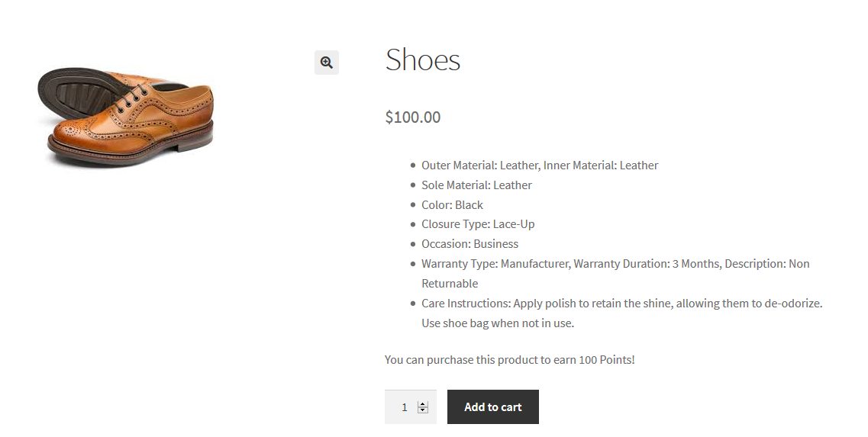Click the earn 100 Points message
The height and width of the screenshot is (437, 868).
coord(509,359)
